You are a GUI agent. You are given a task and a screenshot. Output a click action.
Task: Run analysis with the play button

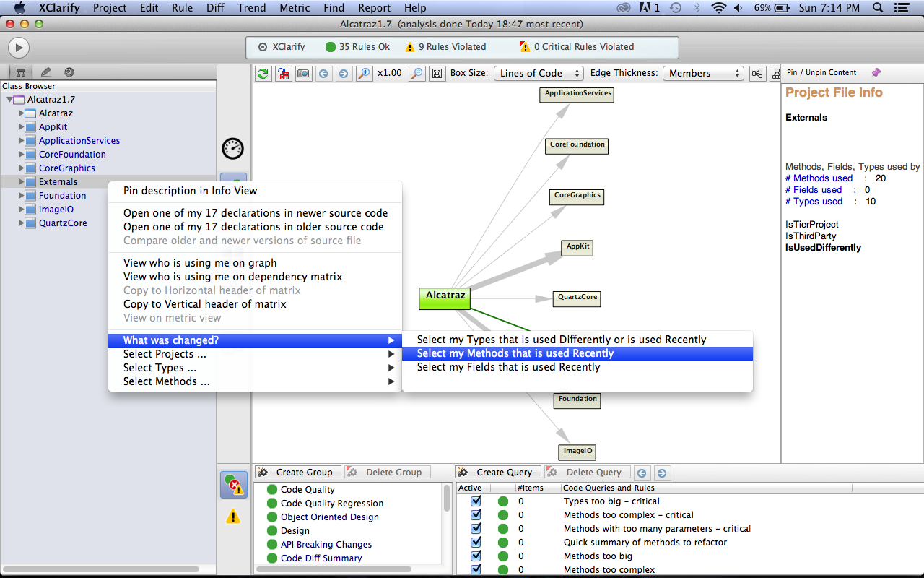click(x=19, y=48)
